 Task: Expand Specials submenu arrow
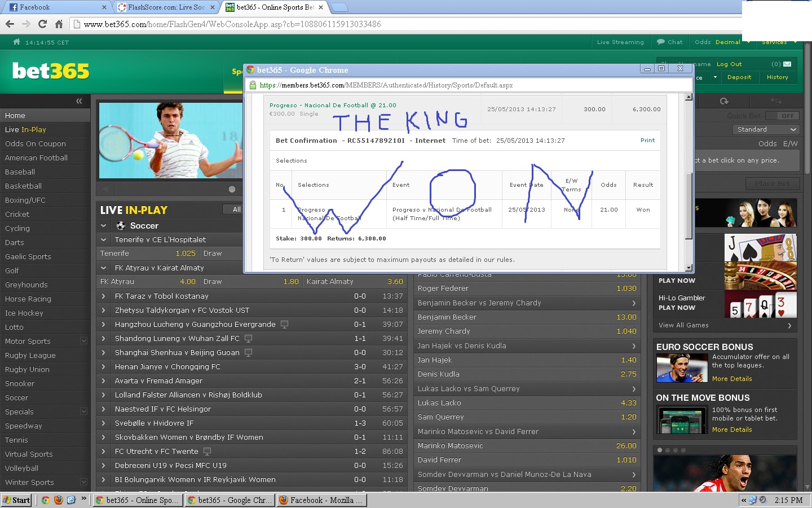[83, 411]
